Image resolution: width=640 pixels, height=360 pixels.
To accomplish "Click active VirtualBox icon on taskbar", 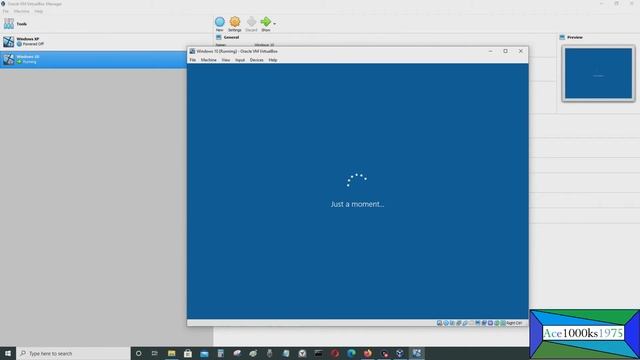I will click(x=416, y=353).
